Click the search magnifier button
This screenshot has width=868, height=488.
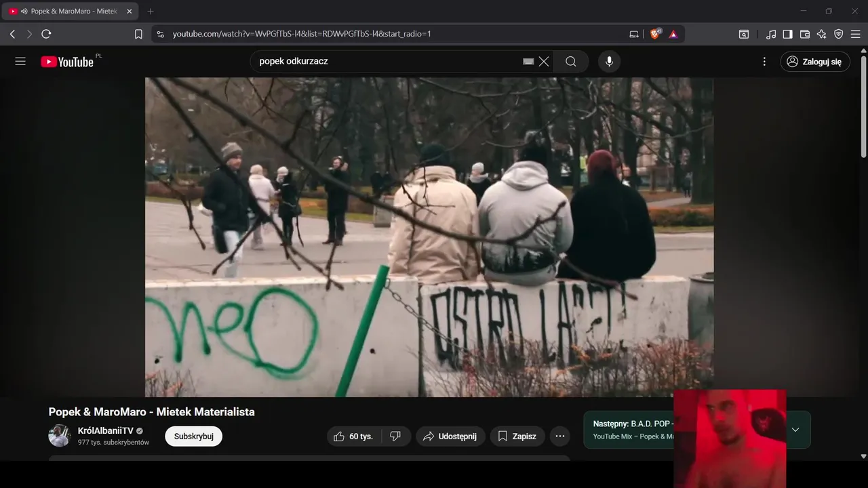[x=571, y=62]
